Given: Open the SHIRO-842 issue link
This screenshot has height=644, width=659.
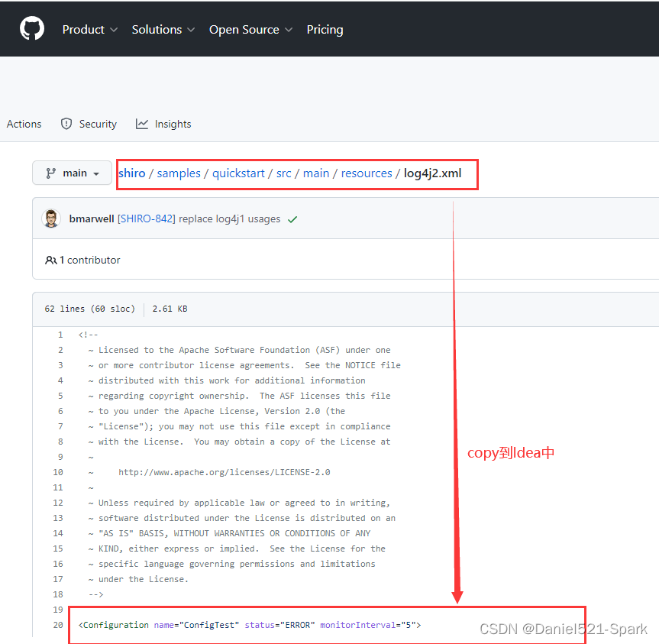Looking at the screenshot, I should (147, 218).
